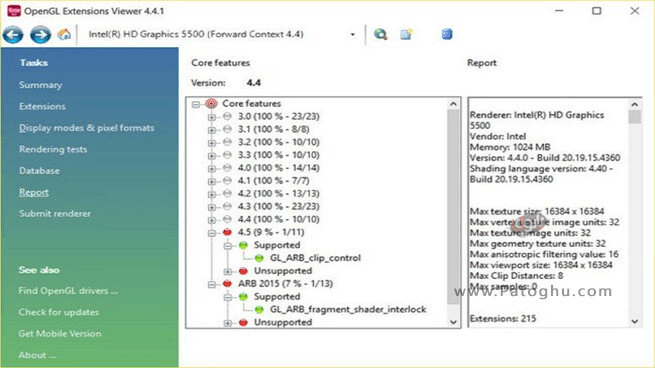Click the Find OpenGL drivers link

pyautogui.click(x=68, y=291)
